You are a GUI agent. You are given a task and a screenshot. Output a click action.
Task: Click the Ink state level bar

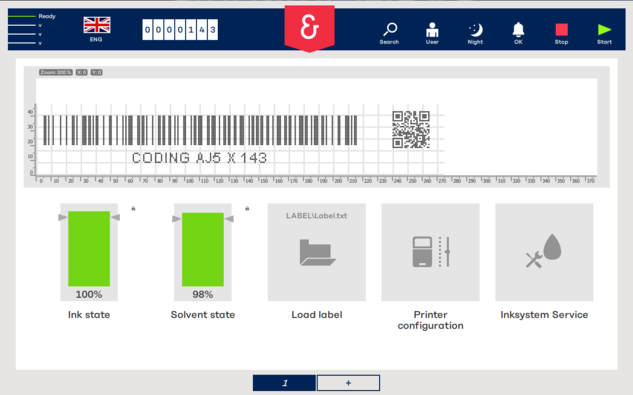tap(89, 249)
